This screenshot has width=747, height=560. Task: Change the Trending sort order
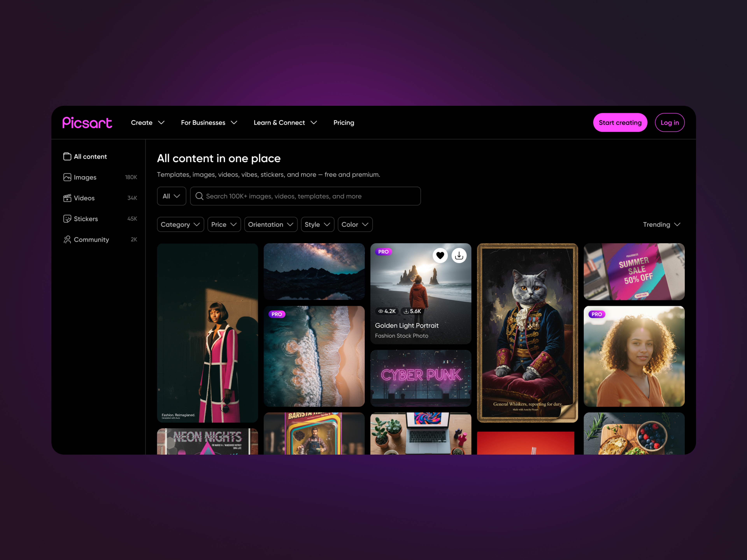coord(662,224)
